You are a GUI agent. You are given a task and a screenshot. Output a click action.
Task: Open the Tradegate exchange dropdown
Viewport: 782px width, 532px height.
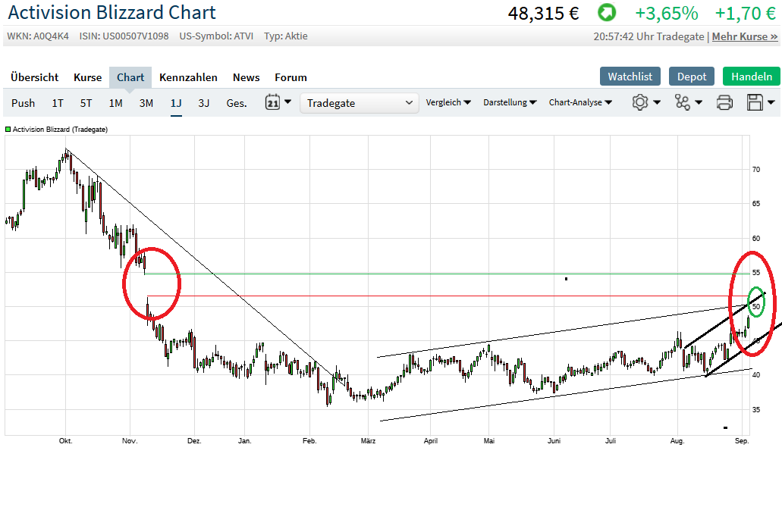coord(359,102)
